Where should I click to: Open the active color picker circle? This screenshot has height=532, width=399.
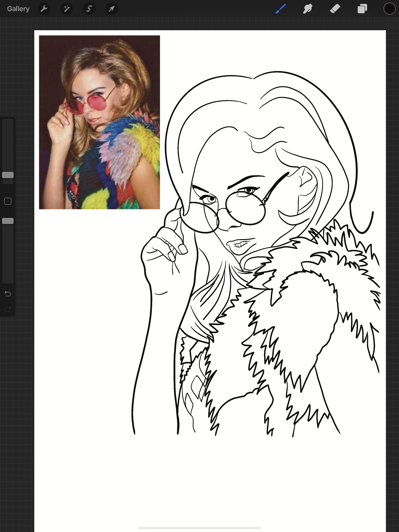[389, 9]
